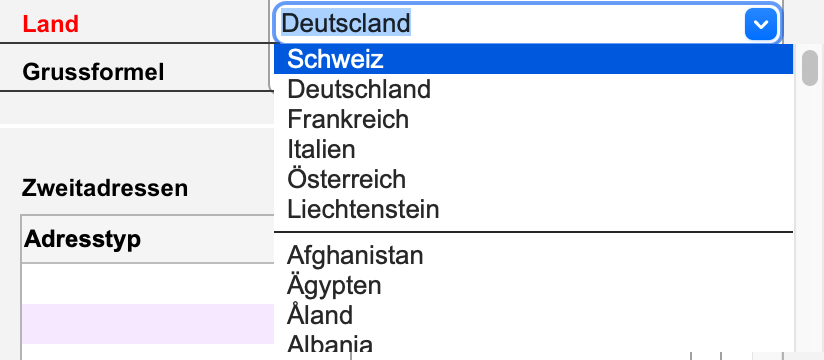Viewport: 824px width, 360px height.
Task: Click the Grussformel field label
Action: click(x=93, y=71)
